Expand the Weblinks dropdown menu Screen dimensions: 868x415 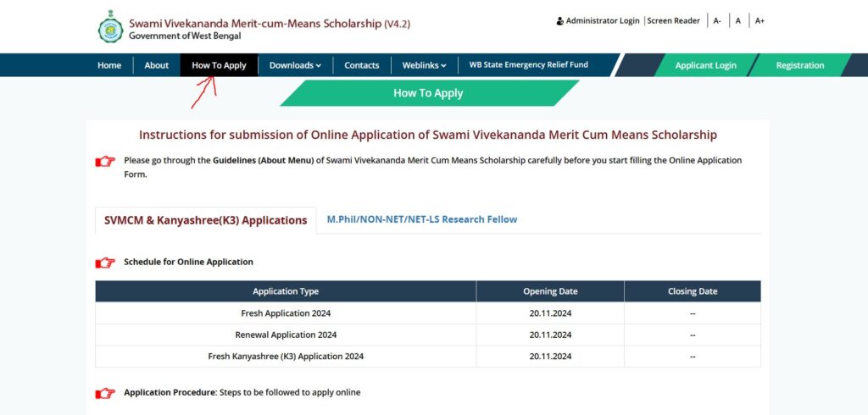tap(424, 65)
